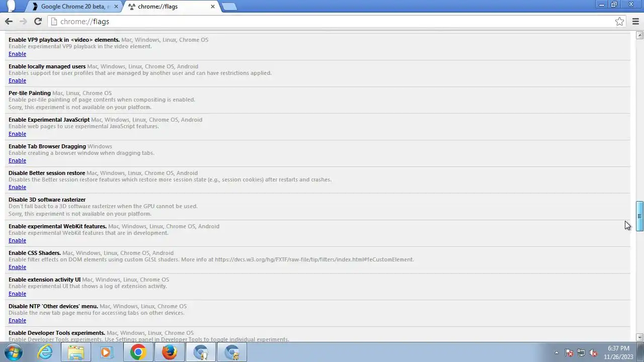
Task: Enable Experimental JavaScript flag
Action: click(17, 134)
